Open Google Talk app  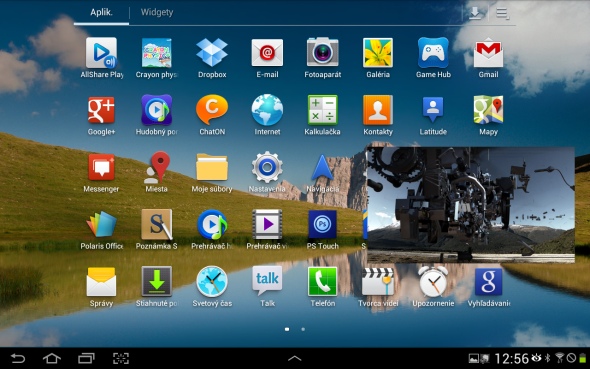point(267,281)
